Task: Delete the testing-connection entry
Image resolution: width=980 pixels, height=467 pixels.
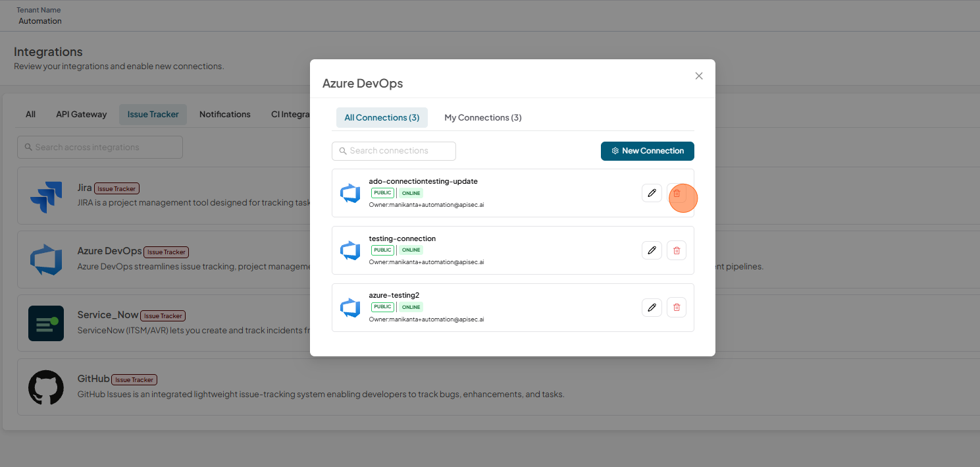Action: pyautogui.click(x=677, y=250)
